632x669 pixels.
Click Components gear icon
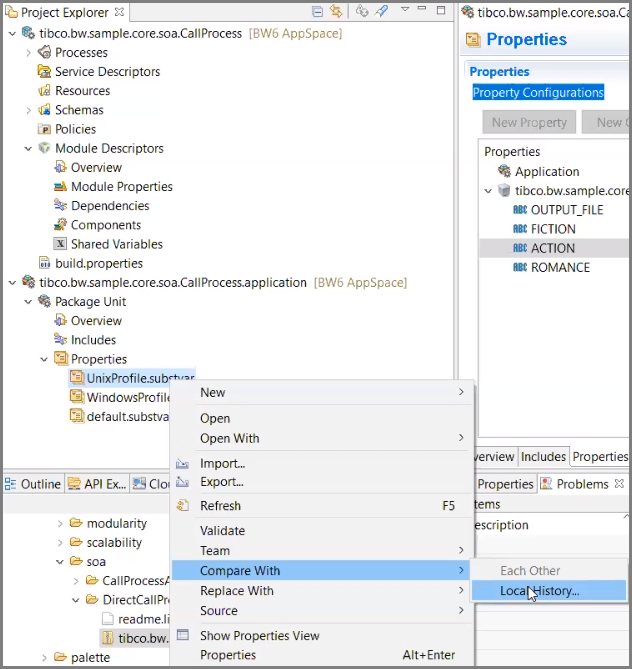(x=60, y=224)
